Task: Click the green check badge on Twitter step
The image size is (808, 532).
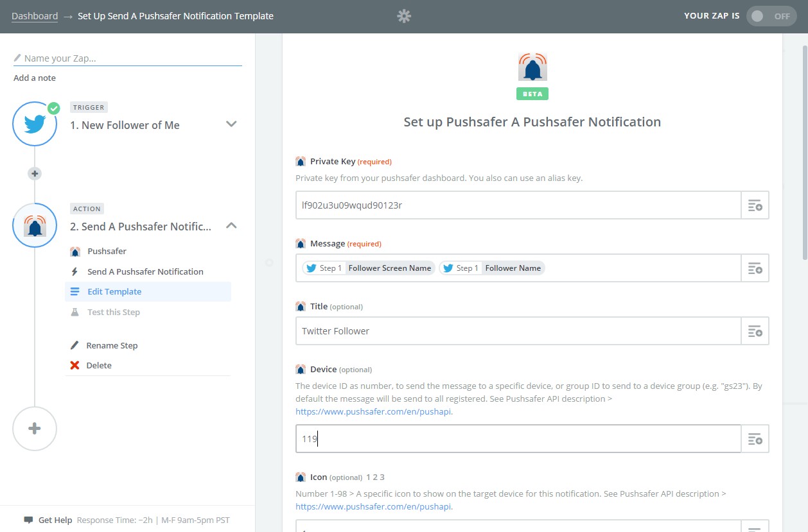Action: point(53,108)
